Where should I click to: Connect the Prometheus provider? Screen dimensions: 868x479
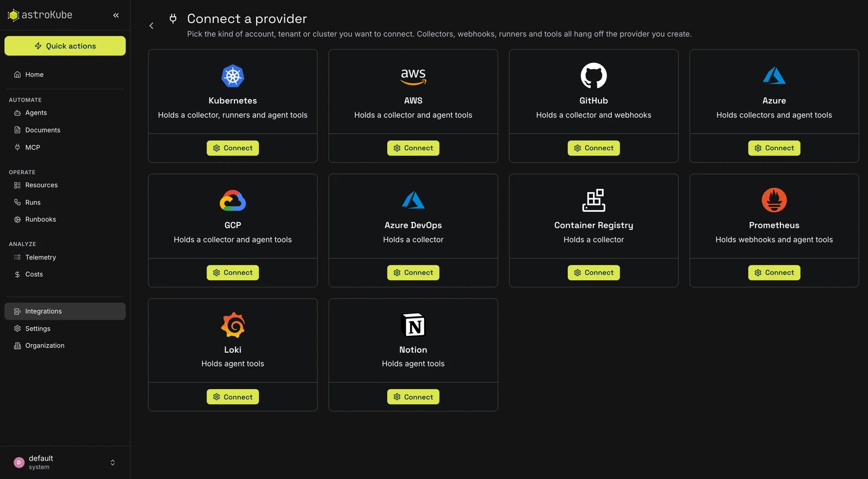[x=774, y=273]
